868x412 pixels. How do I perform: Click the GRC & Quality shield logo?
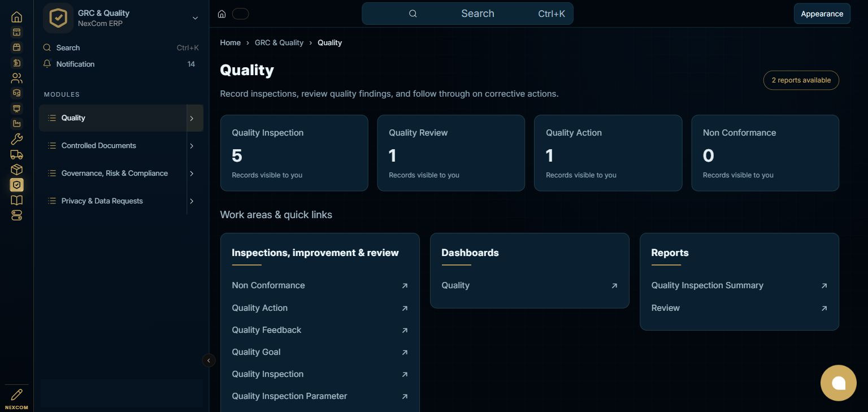[x=58, y=18]
